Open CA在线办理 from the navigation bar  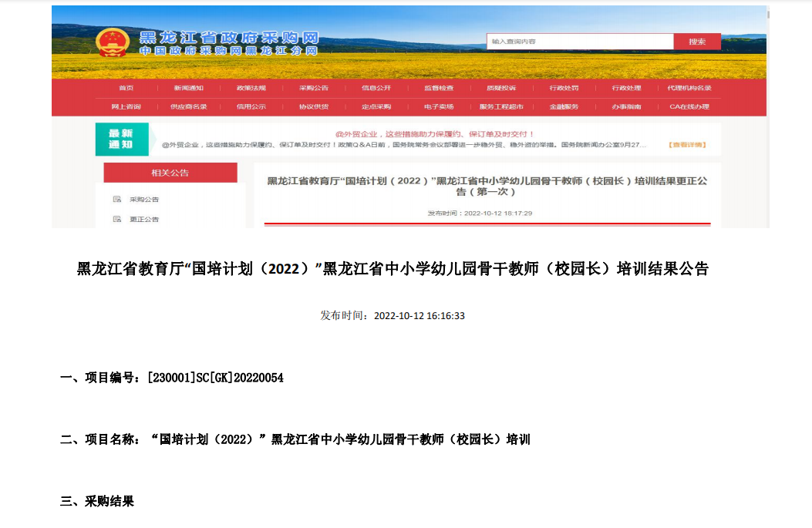click(689, 106)
